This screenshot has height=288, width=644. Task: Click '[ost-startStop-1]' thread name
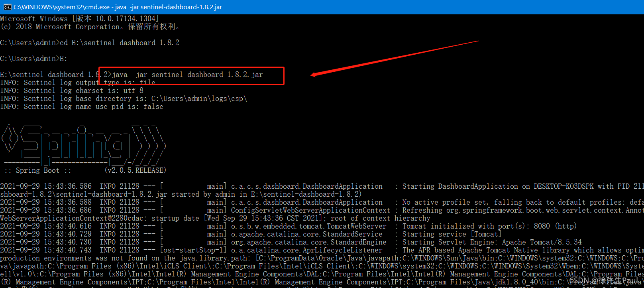click(x=193, y=250)
